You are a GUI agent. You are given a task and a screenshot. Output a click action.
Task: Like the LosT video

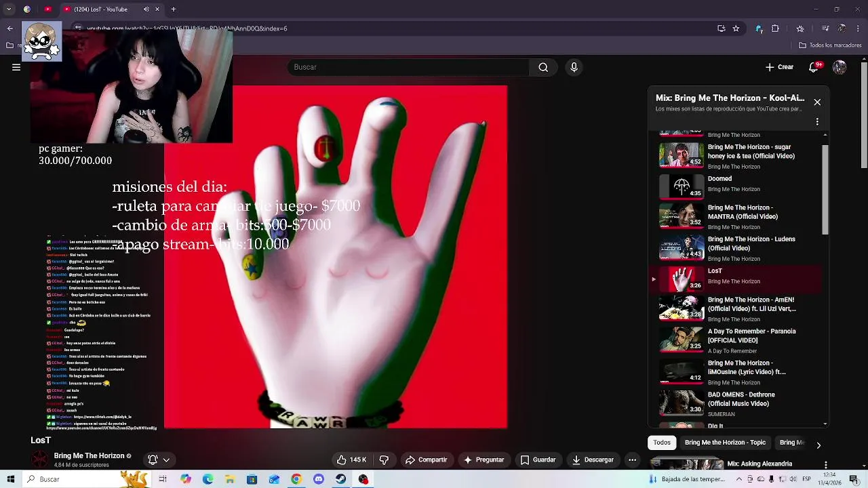click(351, 460)
